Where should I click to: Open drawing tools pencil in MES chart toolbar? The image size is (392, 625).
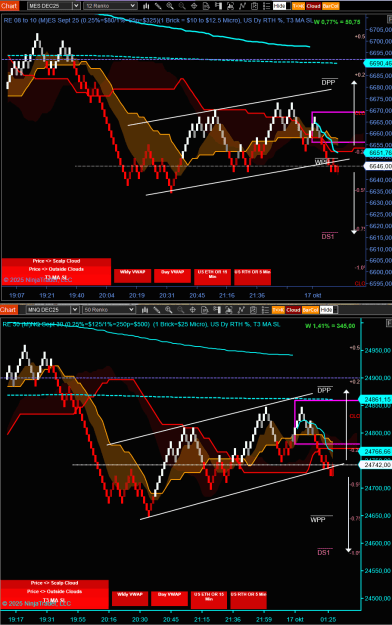point(158,6)
